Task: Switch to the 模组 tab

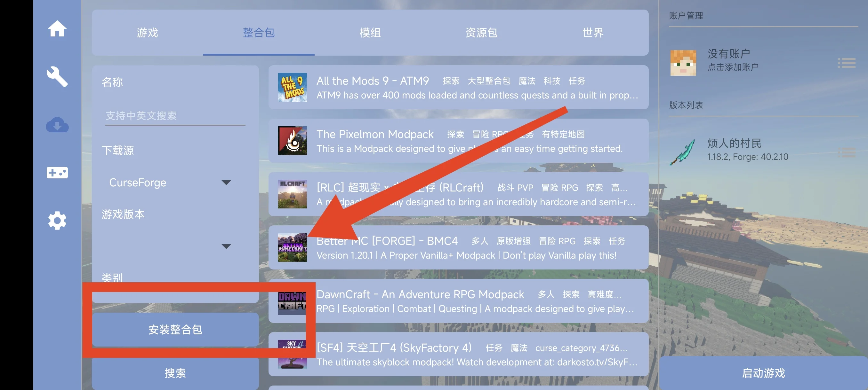Action: 370,33
